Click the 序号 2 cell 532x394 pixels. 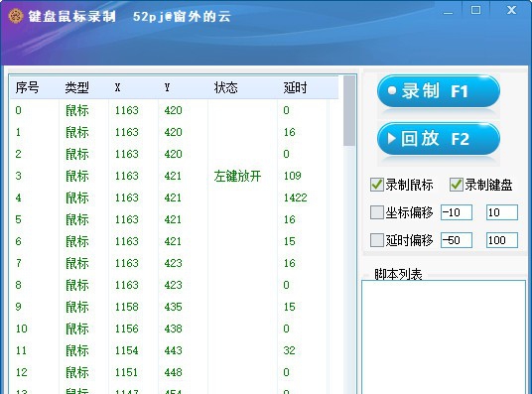[x=18, y=154]
